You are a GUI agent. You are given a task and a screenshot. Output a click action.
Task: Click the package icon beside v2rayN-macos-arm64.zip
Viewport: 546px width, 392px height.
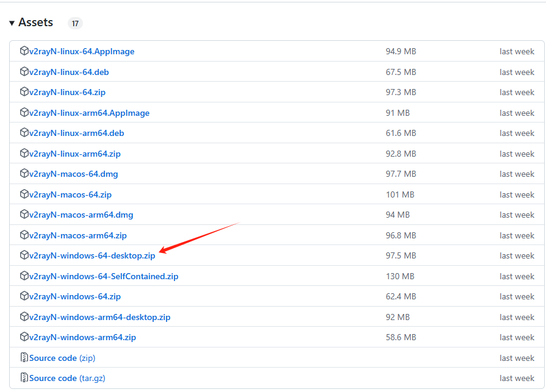tap(24, 235)
